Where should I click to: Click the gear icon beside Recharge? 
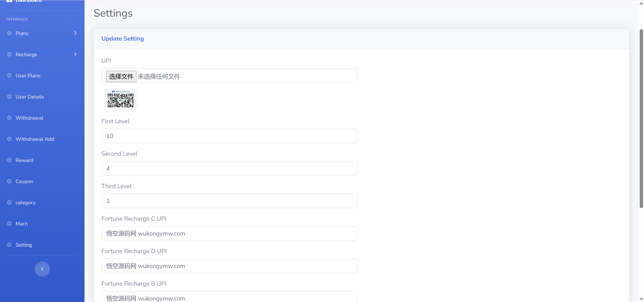tap(9, 54)
